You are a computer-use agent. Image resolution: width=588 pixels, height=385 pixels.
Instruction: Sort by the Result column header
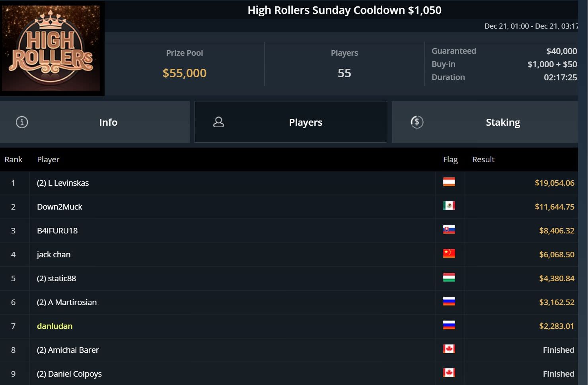coord(483,159)
